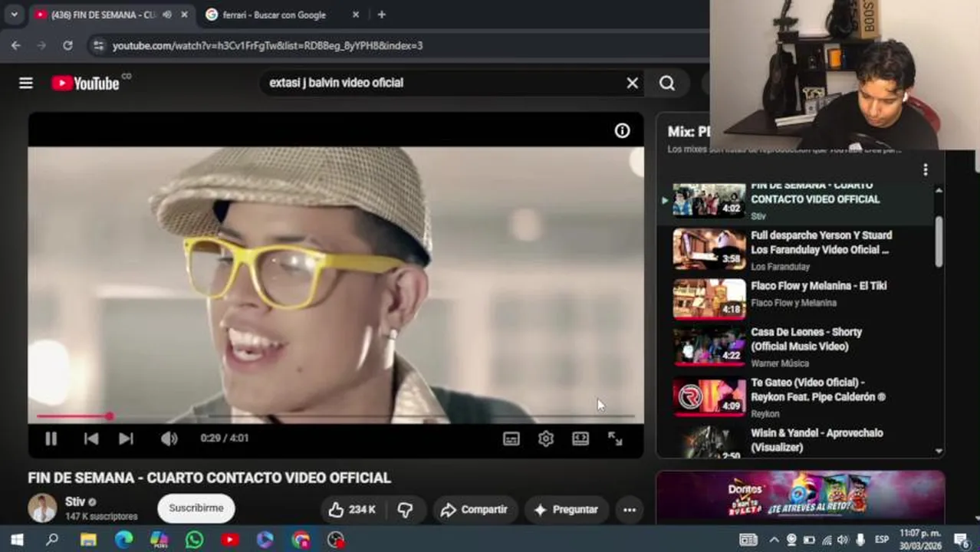
Task: Switch to the FIN DE SEMANA YouTube tab
Action: (x=104, y=15)
